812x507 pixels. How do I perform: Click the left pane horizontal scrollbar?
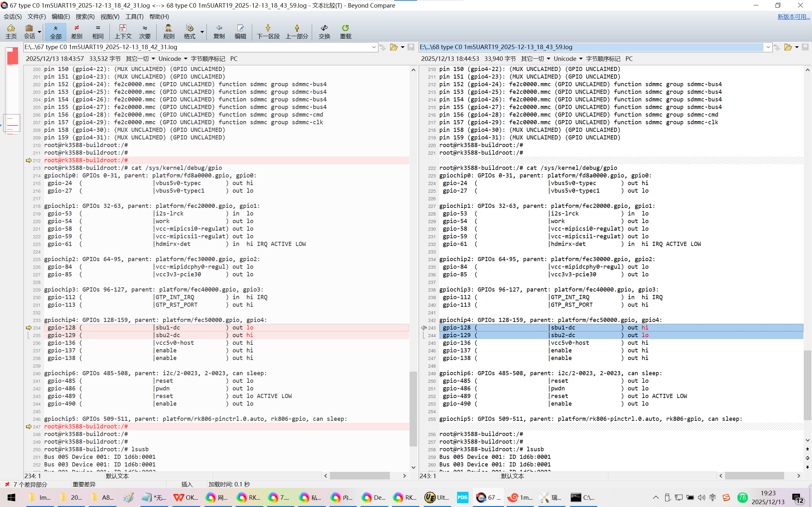click(359, 476)
